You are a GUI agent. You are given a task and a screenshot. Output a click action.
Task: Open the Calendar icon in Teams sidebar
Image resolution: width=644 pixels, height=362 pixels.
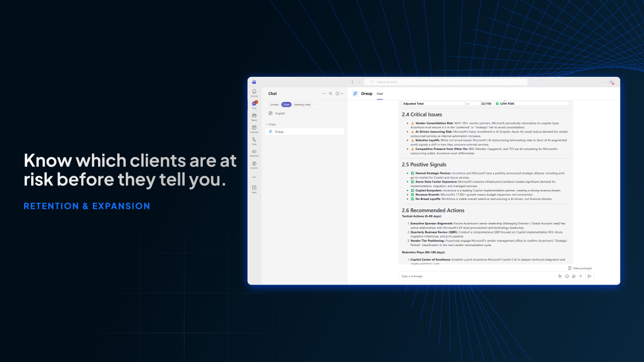pyautogui.click(x=254, y=128)
